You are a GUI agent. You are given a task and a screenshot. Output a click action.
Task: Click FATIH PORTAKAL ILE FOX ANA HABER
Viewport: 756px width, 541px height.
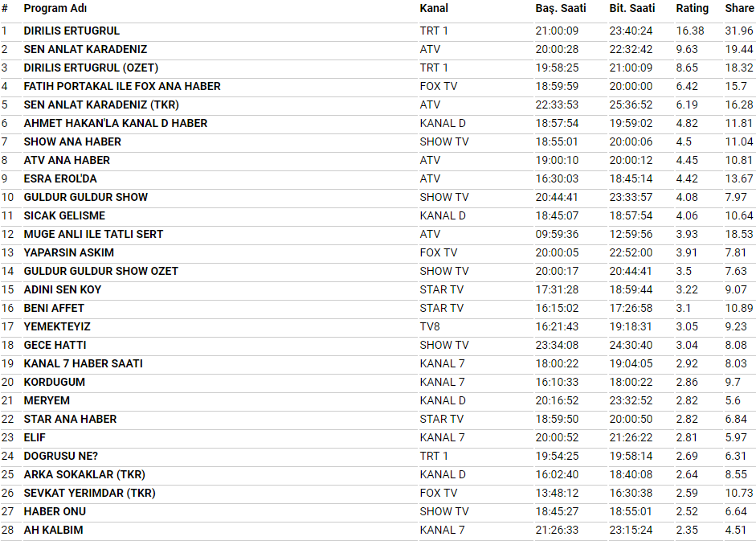122,86
